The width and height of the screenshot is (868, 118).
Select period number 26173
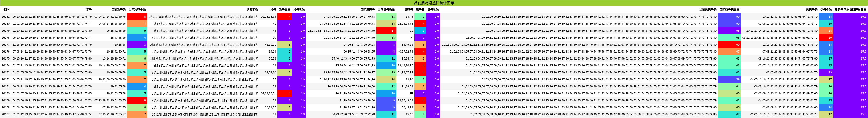(x=6, y=72)
